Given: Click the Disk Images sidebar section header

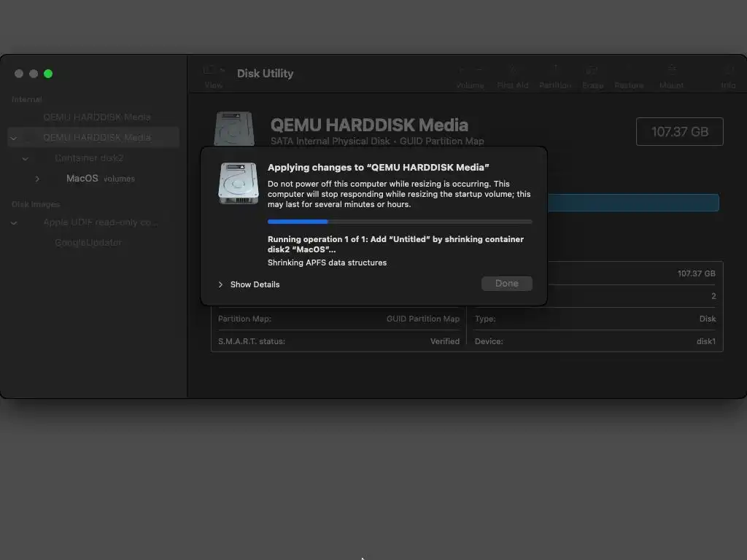Looking at the screenshot, I should tap(36, 204).
